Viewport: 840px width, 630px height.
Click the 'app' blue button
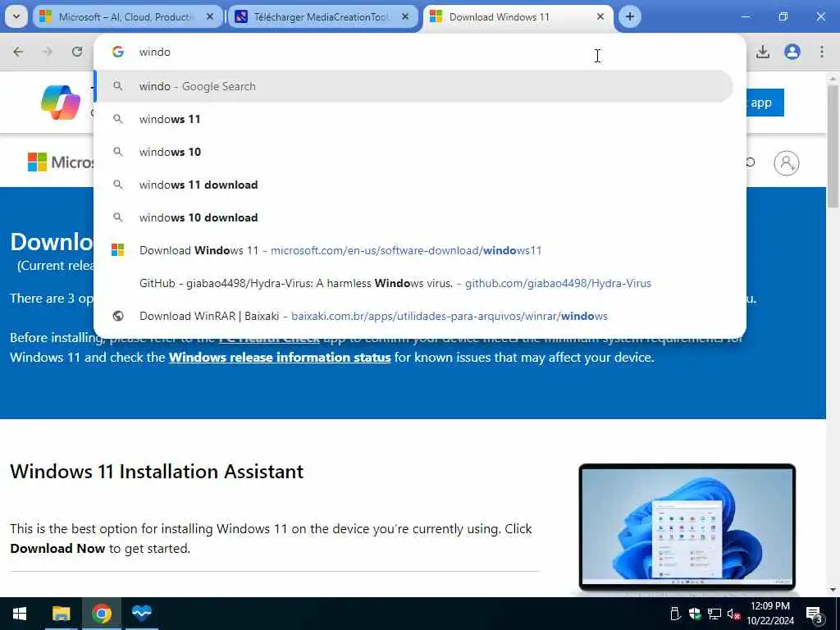point(764,103)
